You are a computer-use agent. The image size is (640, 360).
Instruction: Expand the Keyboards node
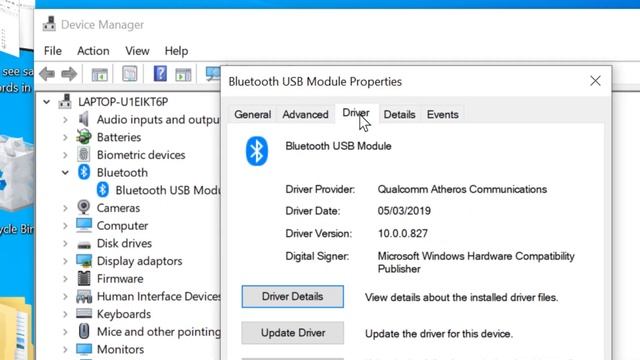[x=65, y=314]
